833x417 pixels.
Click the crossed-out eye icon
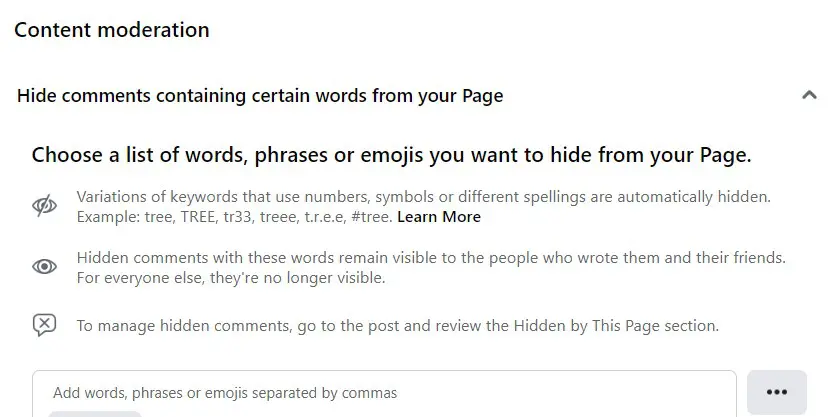pos(44,206)
